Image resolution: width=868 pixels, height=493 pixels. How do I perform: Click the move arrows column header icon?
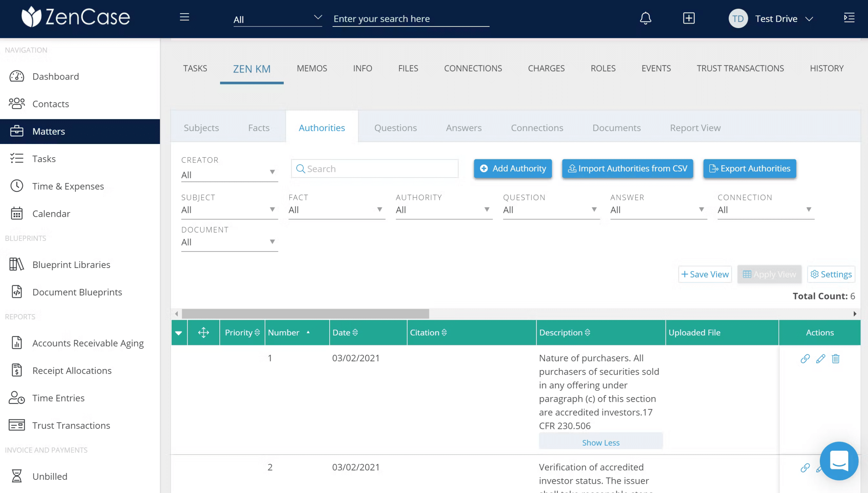tap(203, 332)
